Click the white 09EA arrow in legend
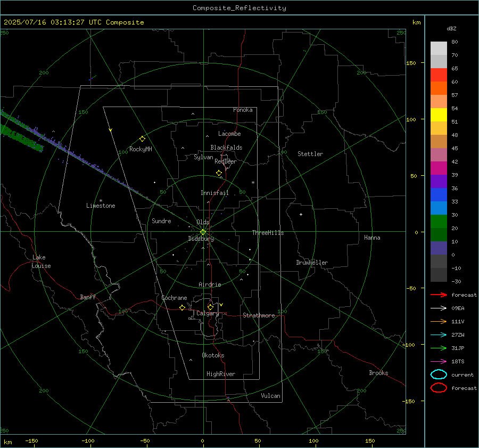 [439, 308]
